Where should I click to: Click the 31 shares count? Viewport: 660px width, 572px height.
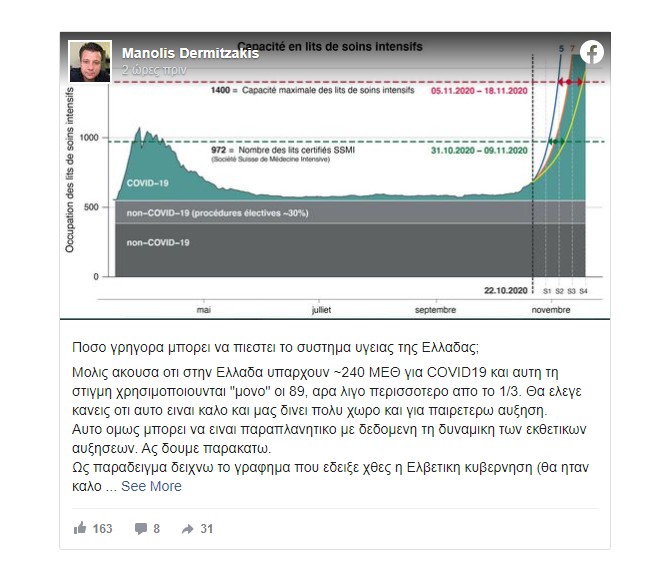207,528
